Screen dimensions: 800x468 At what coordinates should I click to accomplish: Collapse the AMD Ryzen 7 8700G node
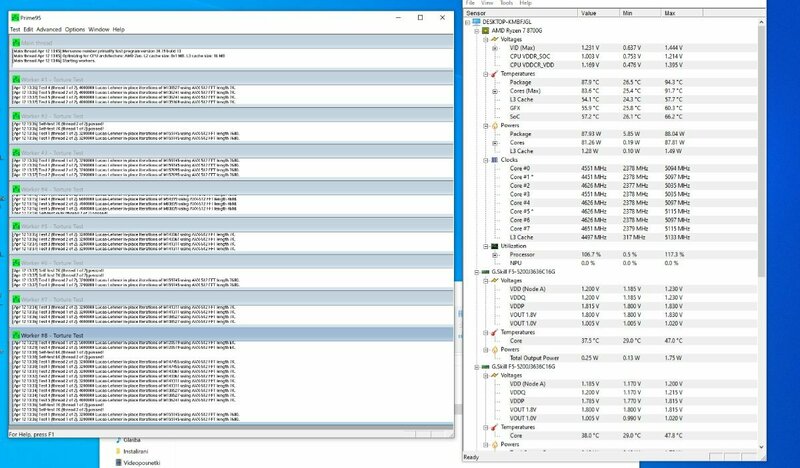pos(477,31)
